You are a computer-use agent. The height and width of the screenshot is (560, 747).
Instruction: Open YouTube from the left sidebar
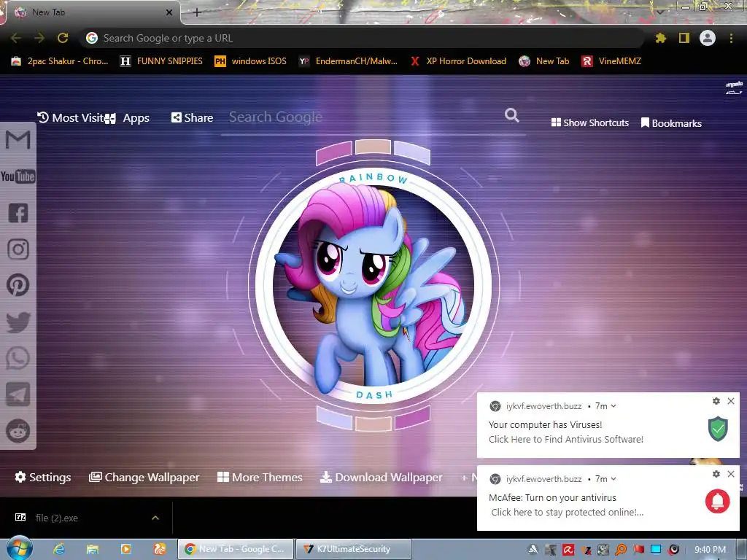click(18, 176)
